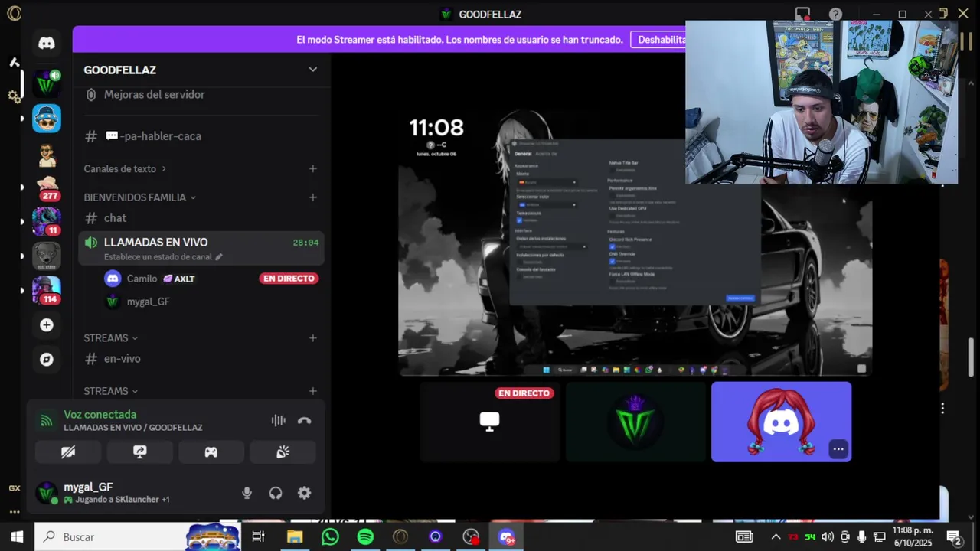Click the main live stream video
The width and height of the screenshot is (980, 551).
point(635,242)
